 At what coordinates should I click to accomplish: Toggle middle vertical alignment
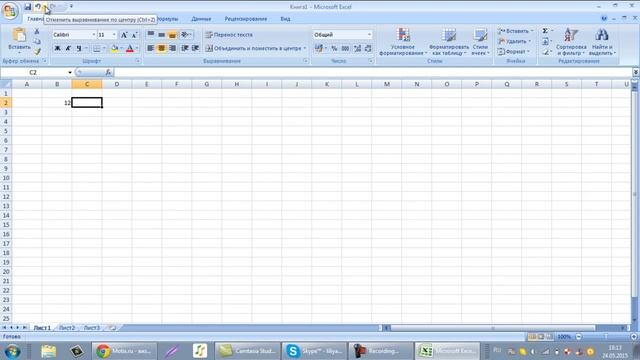tap(162, 35)
